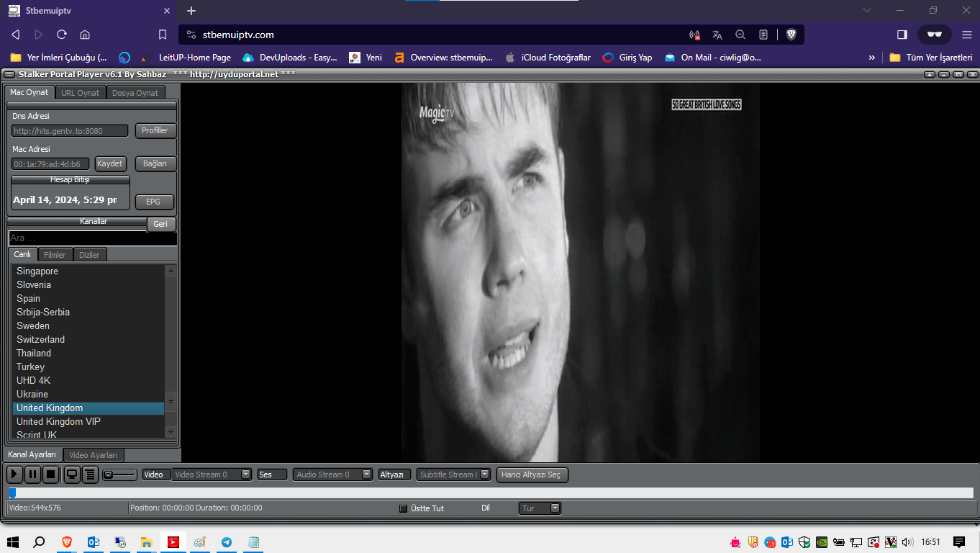Screen dimensions: 980x553
Task: Open the browser hamburger menu
Action: pos(966,35)
